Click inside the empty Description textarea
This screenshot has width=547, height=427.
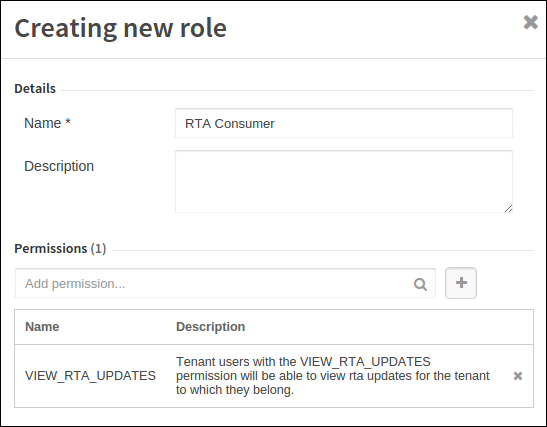click(344, 181)
